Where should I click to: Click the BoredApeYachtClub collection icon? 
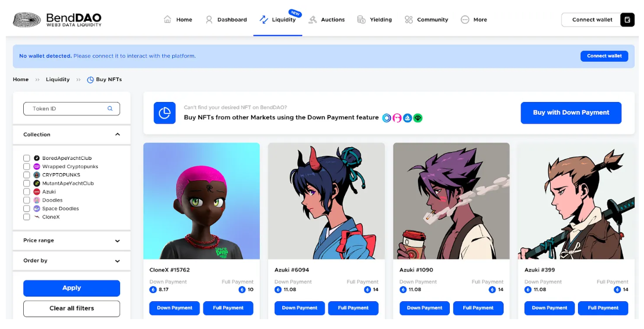click(37, 158)
